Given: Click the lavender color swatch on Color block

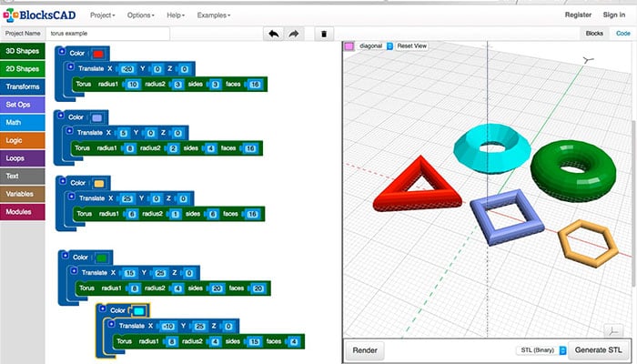Looking at the screenshot, I should tap(97, 117).
